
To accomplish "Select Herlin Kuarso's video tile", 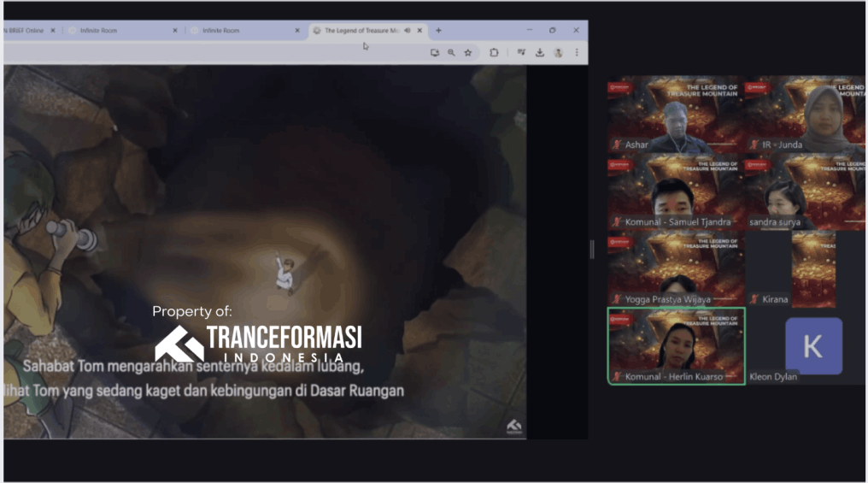I will (x=676, y=345).
